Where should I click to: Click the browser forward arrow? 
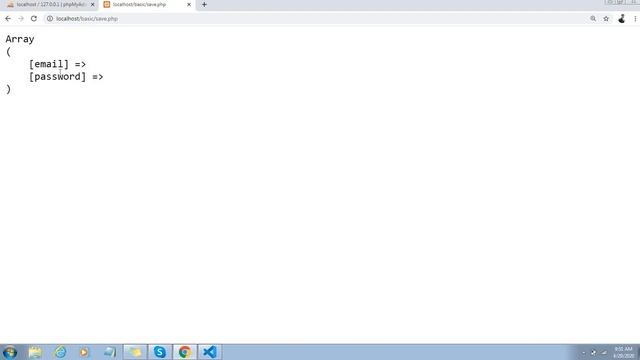tap(21, 18)
